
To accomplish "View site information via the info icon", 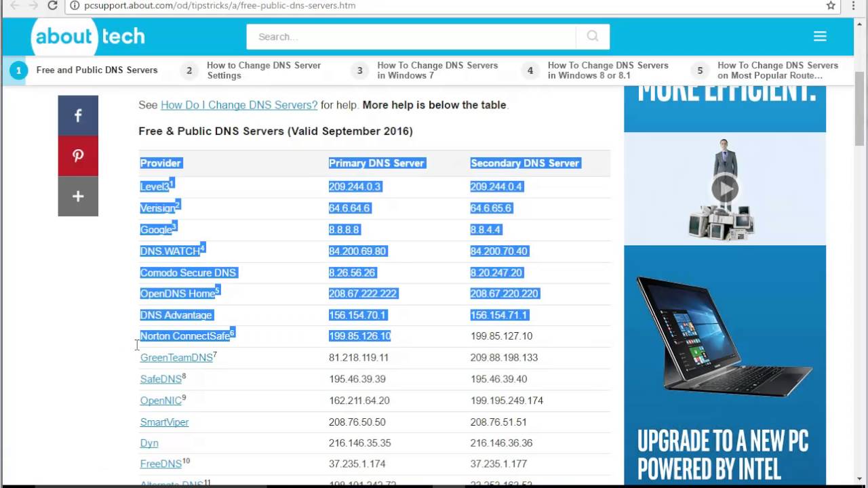I will [75, 5].
